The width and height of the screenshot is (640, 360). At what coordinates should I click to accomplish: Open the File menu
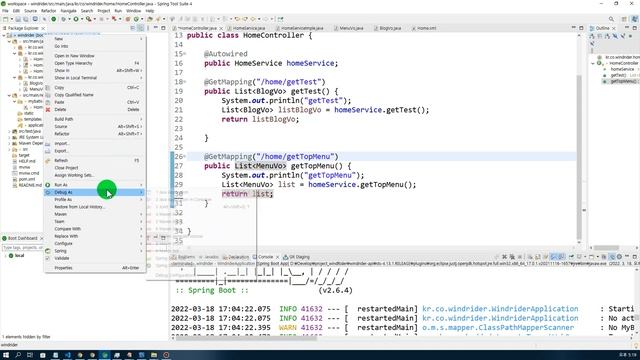click(5, 11)
